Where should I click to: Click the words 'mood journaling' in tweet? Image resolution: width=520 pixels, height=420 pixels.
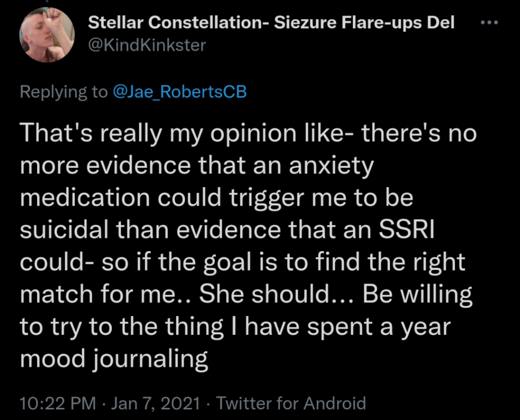pyautogui.click(x=114, y=359)
